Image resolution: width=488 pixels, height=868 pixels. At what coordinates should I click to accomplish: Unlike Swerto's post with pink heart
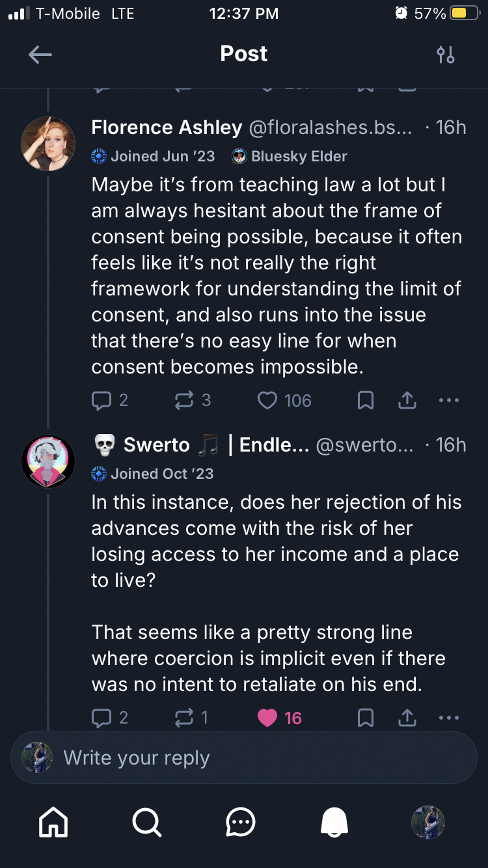point(267,718)
